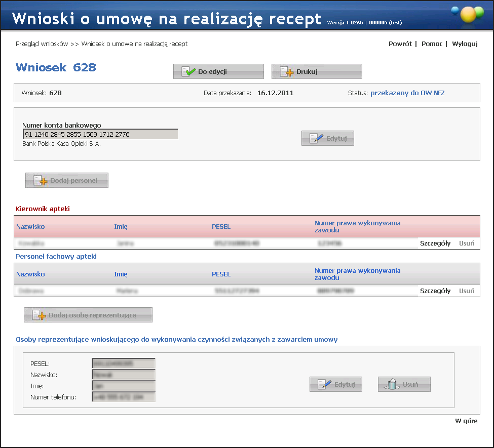Click the trash bin icon on Usuń button
This screenshot has height=448, width=494.
pyautogui.click(x=393, y=385)
